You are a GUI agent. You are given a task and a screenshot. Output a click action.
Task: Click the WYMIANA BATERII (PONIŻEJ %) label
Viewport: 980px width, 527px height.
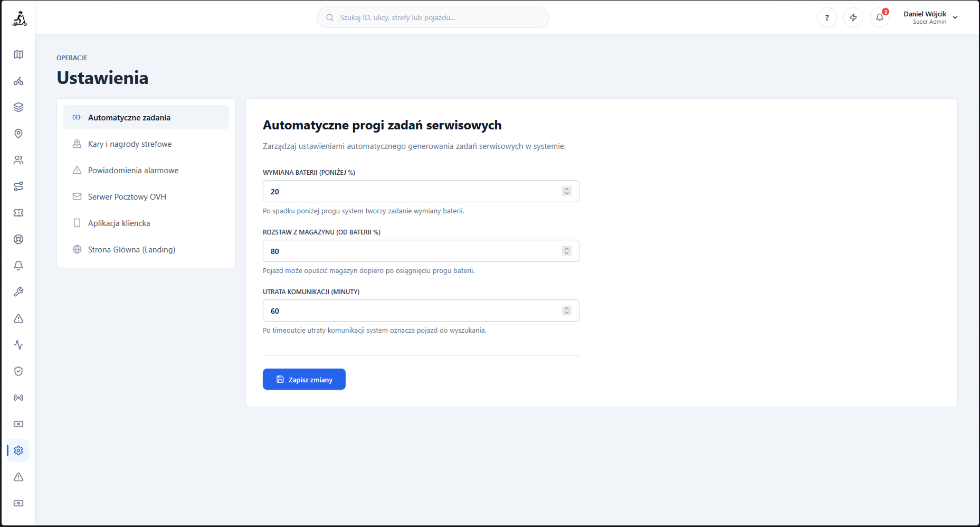[x=309, y=173]
